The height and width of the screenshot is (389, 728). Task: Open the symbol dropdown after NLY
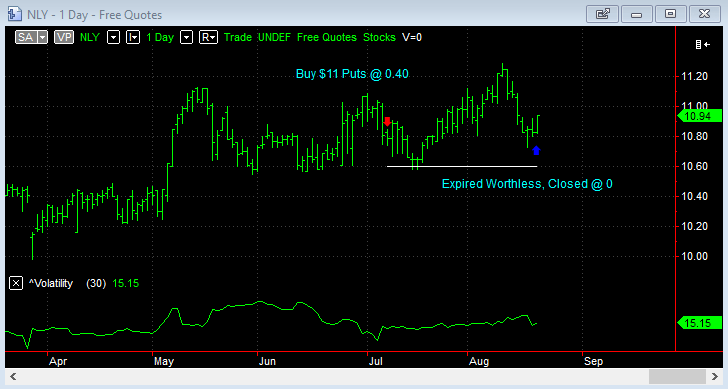coord(114,37)
